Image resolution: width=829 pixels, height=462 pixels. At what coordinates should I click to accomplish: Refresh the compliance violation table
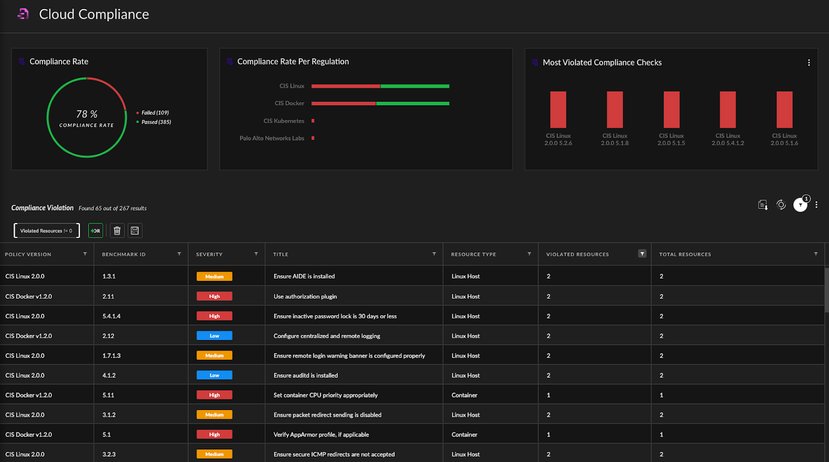point(781,205)
